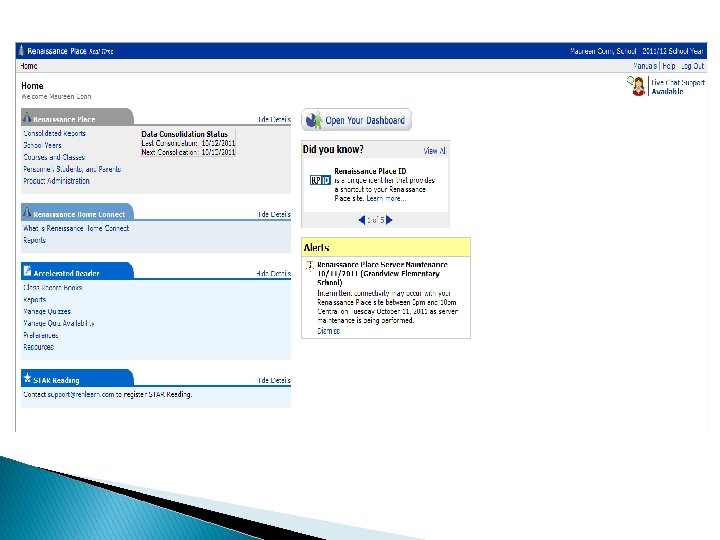Click the 1 of 5 tip counter

376,220
